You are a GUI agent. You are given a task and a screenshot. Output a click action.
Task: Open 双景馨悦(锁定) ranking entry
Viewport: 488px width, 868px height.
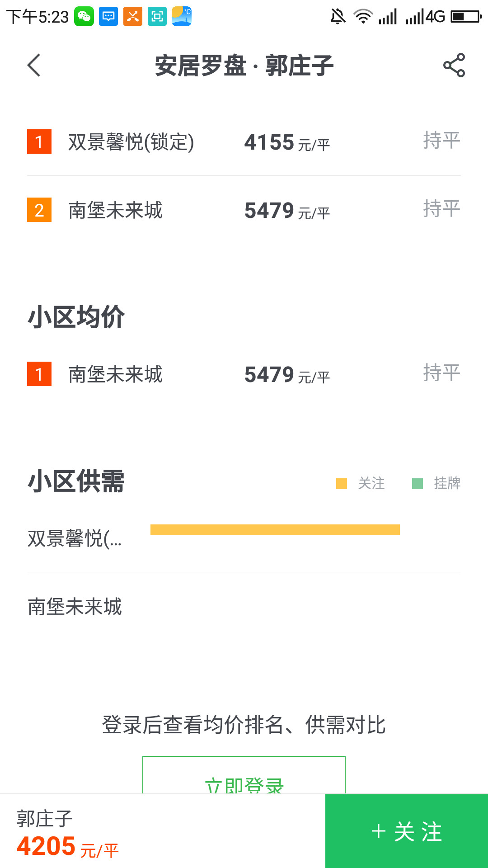[x=131, y=142]
